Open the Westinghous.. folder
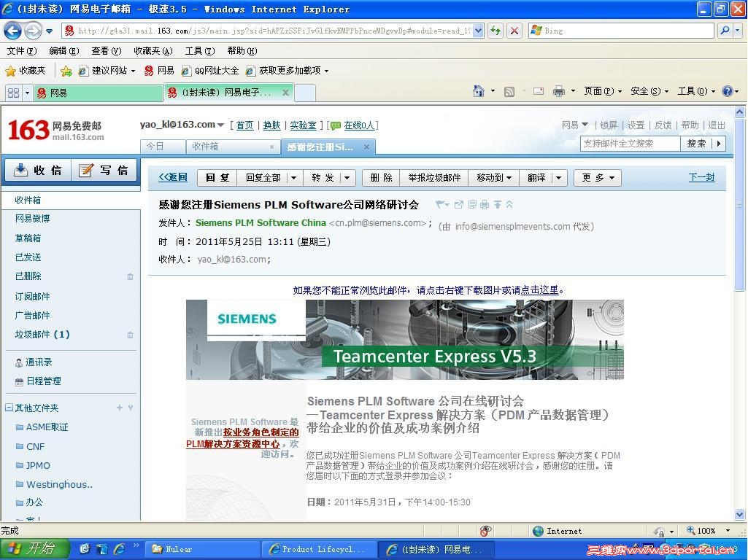The image size is (748, 560). click(x=59, y=485)
